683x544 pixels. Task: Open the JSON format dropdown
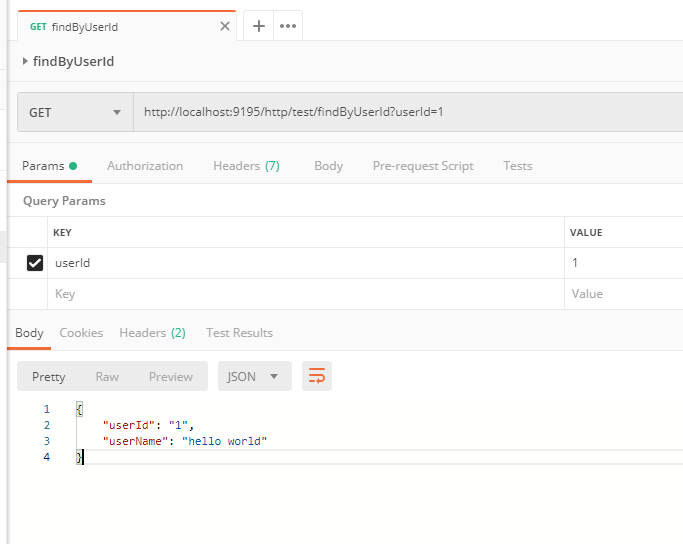click(x=254, y=376)
